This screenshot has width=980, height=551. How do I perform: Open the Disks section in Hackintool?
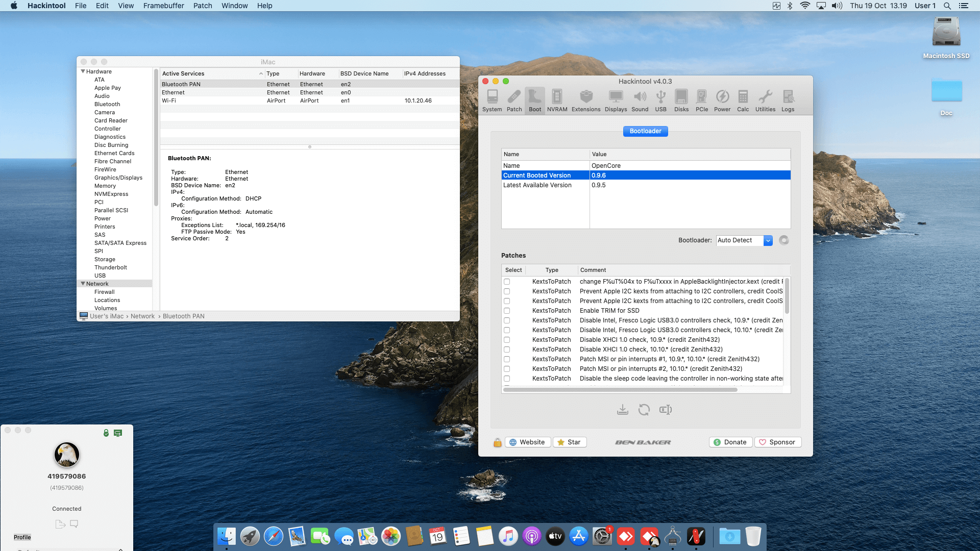(681, 101)
